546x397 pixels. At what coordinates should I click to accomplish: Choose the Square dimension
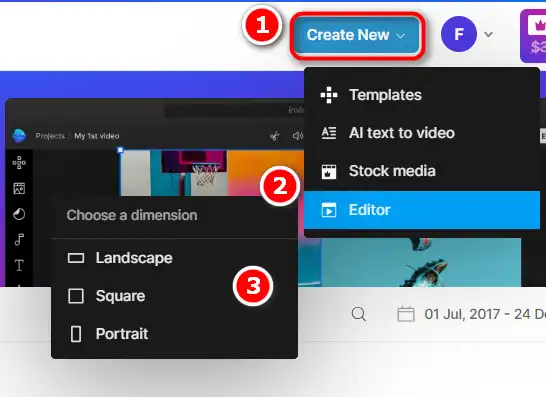point(174,296)
